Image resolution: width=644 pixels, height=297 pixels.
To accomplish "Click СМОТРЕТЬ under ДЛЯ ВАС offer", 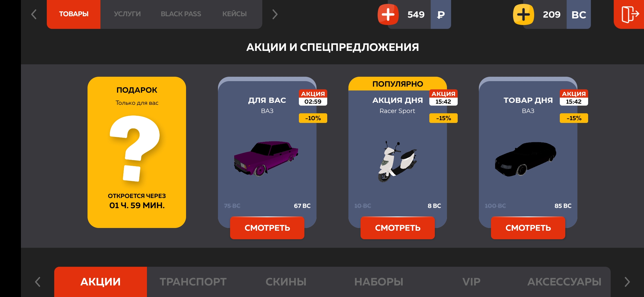I will tap(267, 228).
